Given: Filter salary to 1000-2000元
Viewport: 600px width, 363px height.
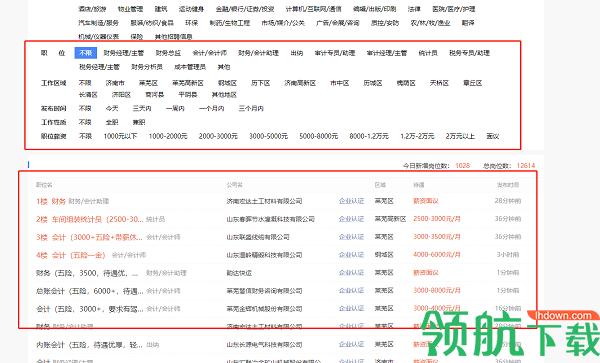Looking at the screenshot, I should coord(168,136).
